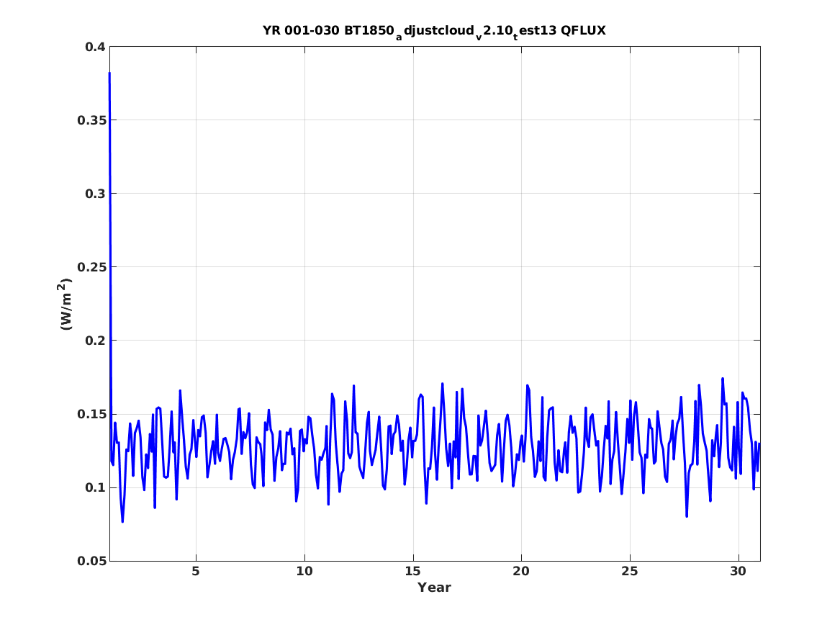Click y-axis tick label '0.15'
This screenshot has width=840, height=630.
point(91,414)
